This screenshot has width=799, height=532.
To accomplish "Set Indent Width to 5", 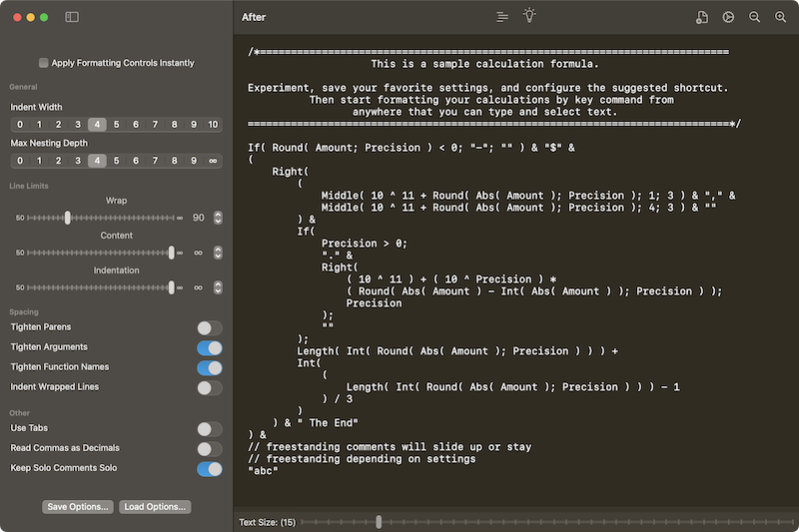I will (x=116, y=124).
